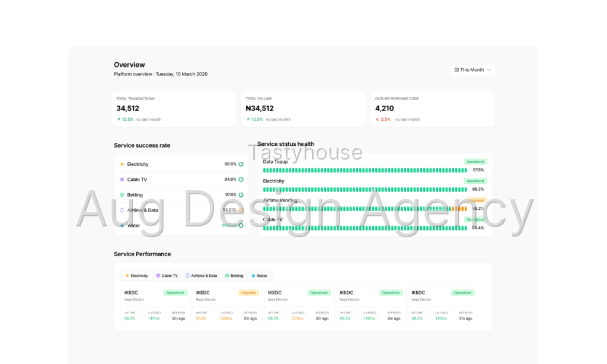This screenshot has width=607, height=364.
Task: Switch to the Water performance tab
Action: click(260, 276)
